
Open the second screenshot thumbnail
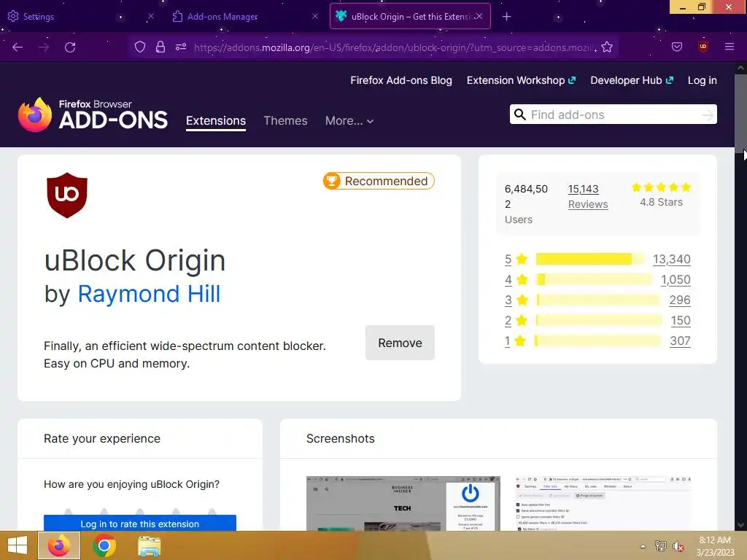pos(603,503)
